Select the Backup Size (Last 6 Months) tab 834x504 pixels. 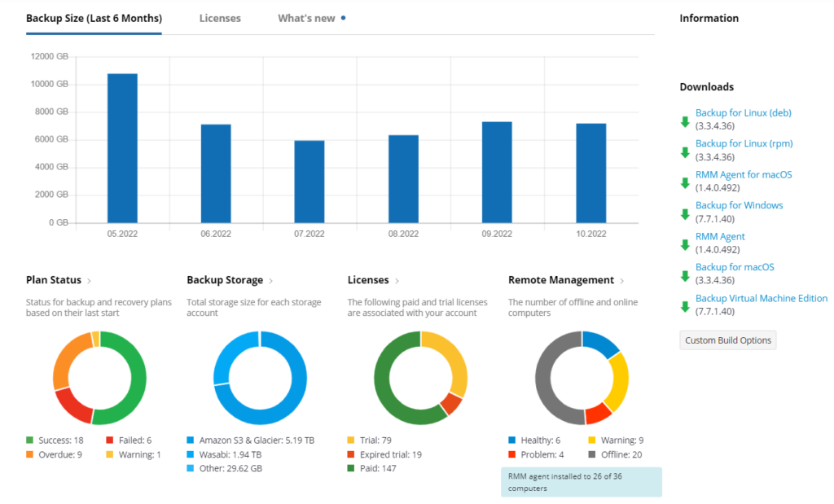click(94, 17)
